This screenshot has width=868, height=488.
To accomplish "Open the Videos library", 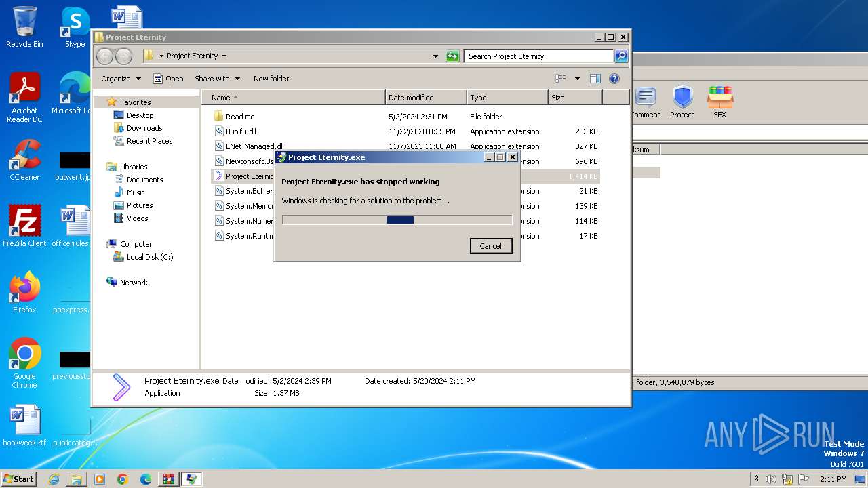I will 137,218.
